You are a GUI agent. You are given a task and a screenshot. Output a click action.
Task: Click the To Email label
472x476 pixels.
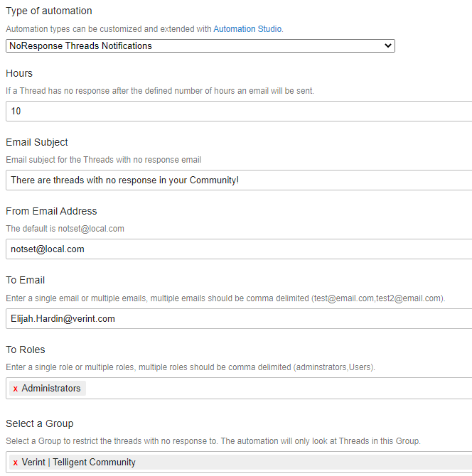25,280
